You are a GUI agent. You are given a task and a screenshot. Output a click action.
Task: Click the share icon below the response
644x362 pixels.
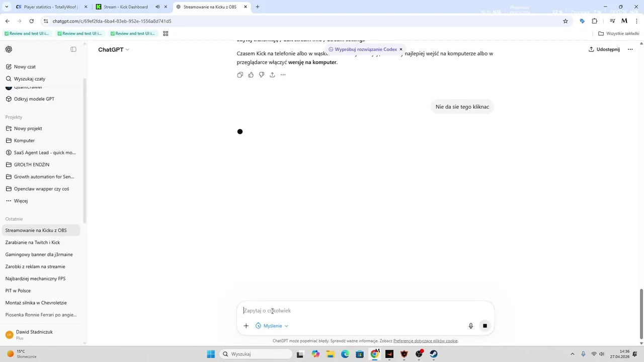click(272, 75)
